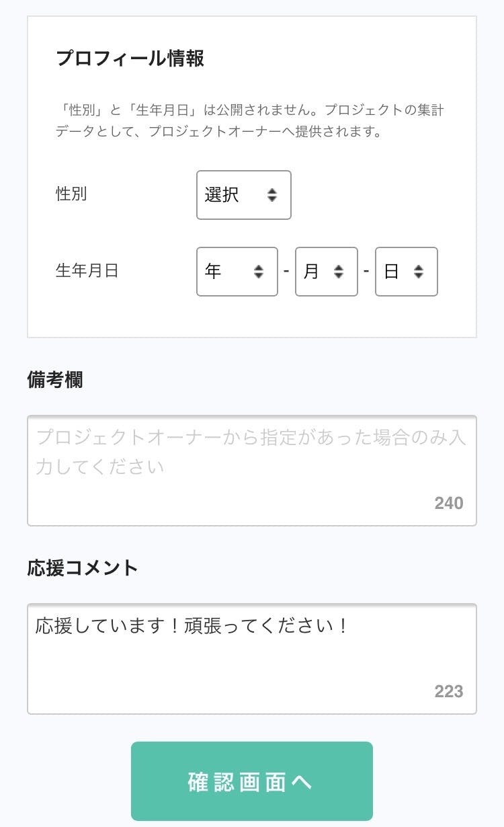Click the 223 remaining characters counter
Screen dimensions: 504x827
tap(449, 691)
